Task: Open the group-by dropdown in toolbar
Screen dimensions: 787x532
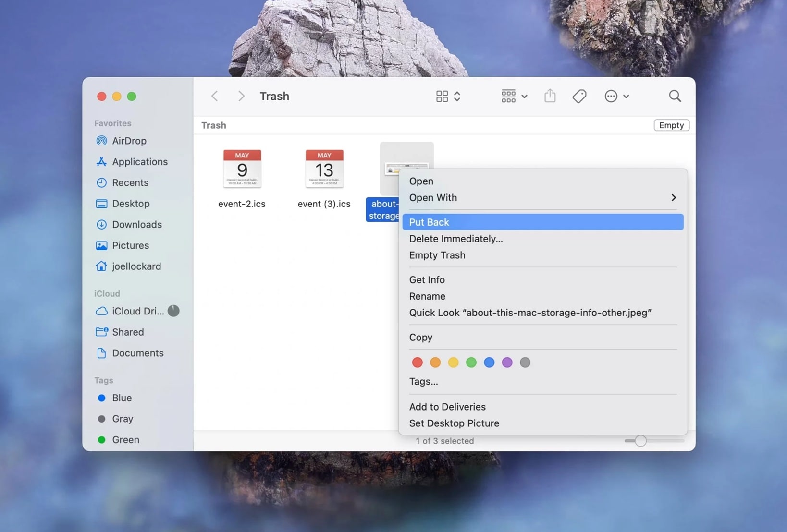Action: coord(514,96)
